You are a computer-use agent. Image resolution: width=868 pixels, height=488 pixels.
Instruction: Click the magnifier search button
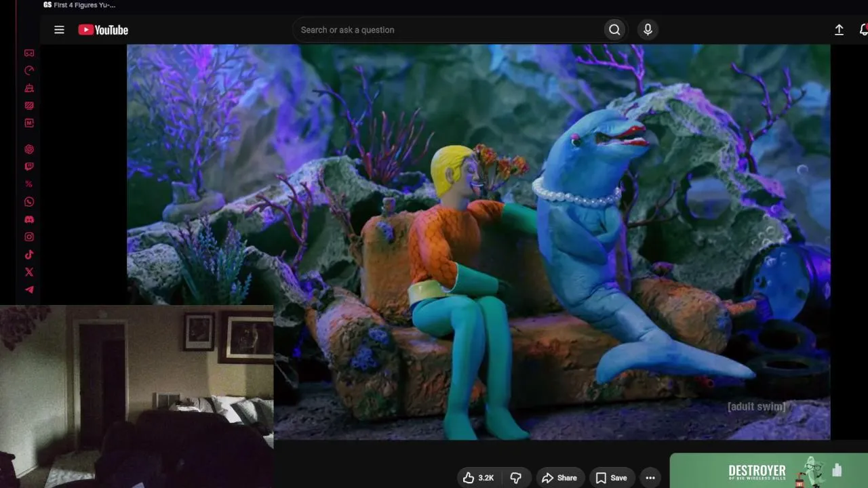click(614, 30)
